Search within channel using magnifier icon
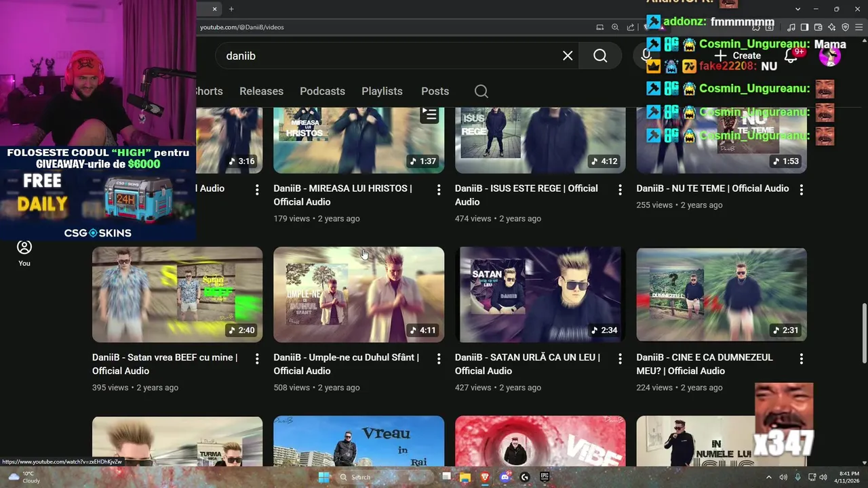 point(481,91)
